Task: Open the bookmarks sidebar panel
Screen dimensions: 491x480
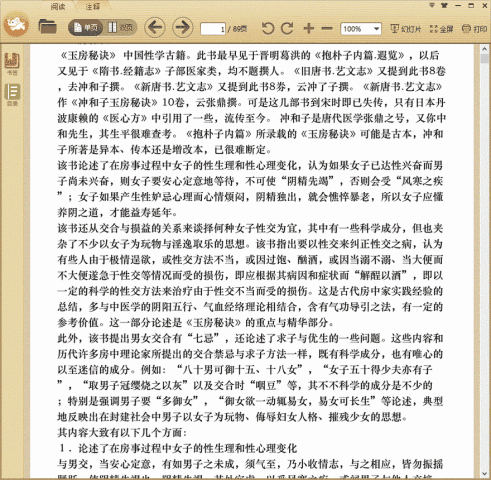Action: (x=12, y=63)
